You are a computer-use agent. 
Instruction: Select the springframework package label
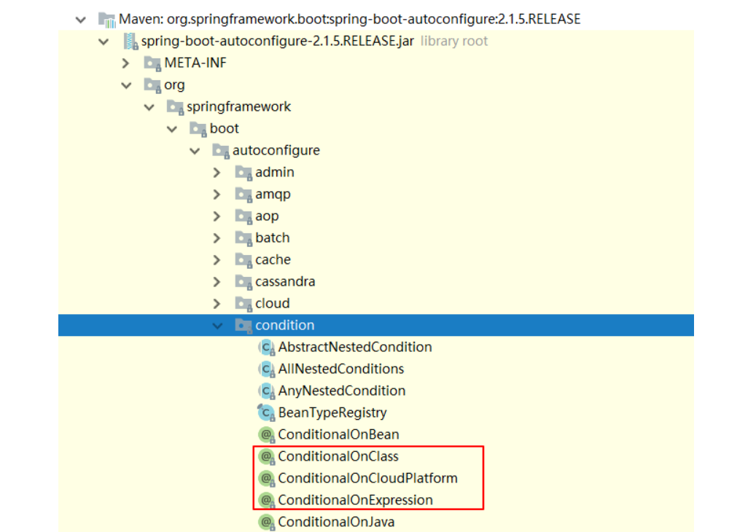[x=238, y=107]
